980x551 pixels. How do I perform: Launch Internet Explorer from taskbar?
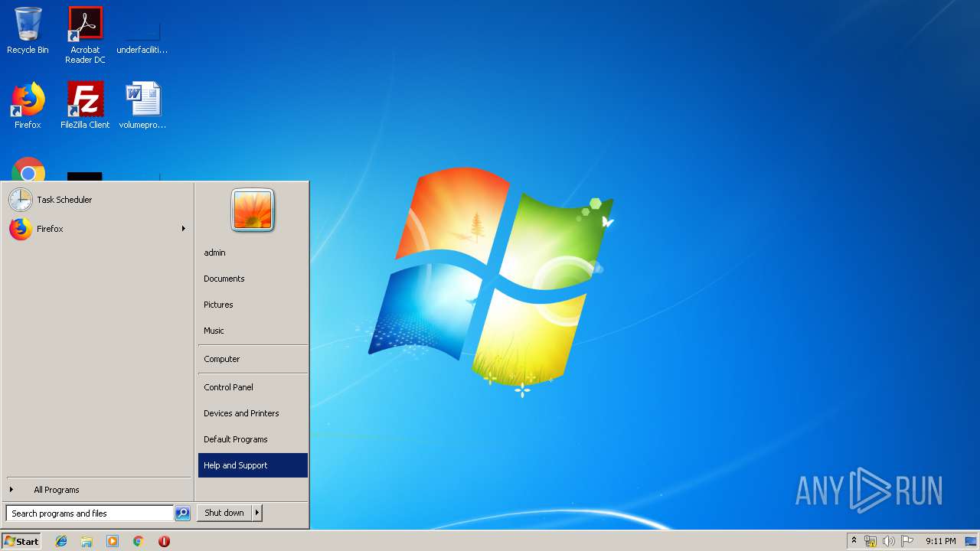[61, 541]
